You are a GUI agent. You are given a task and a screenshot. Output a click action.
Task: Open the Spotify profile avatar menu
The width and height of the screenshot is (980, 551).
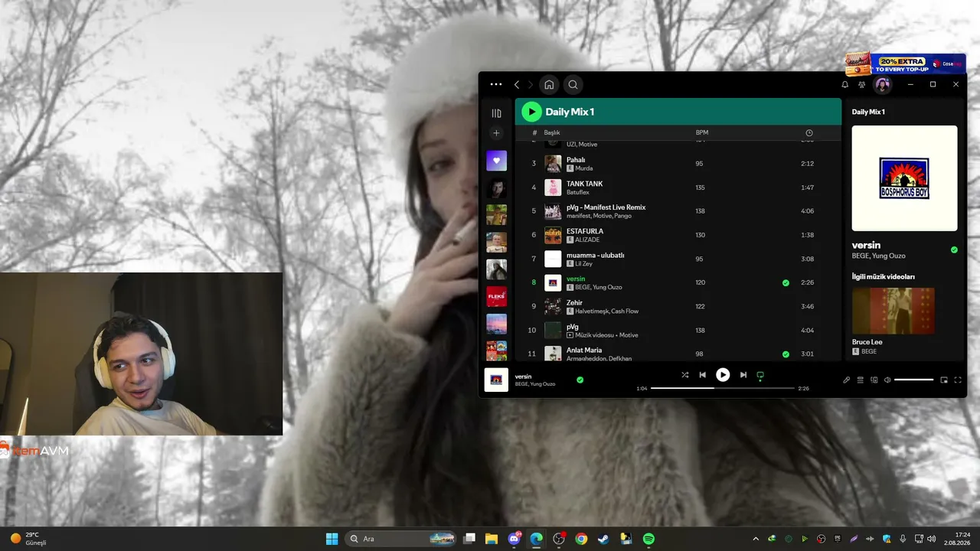pyautogui.click(x=883, y=84)
